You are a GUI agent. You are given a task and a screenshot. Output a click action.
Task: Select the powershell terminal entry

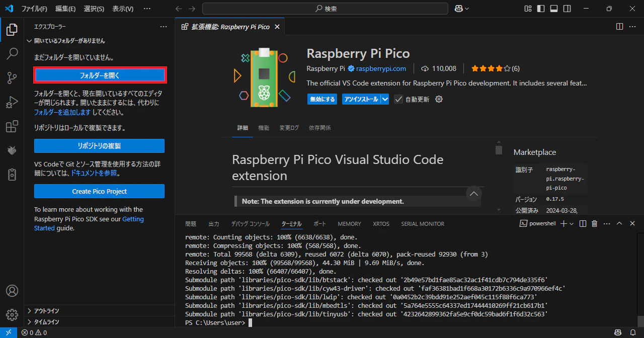(538, 223)
